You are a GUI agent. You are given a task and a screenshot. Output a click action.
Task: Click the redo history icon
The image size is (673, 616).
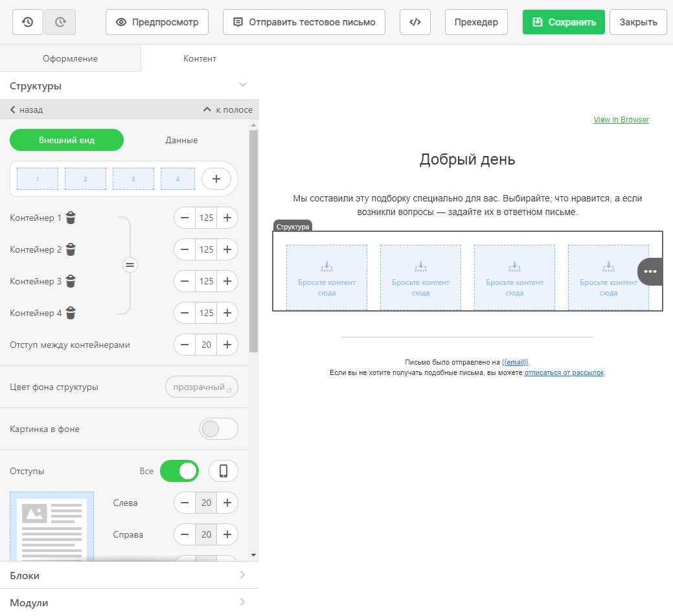pos(60,22)
